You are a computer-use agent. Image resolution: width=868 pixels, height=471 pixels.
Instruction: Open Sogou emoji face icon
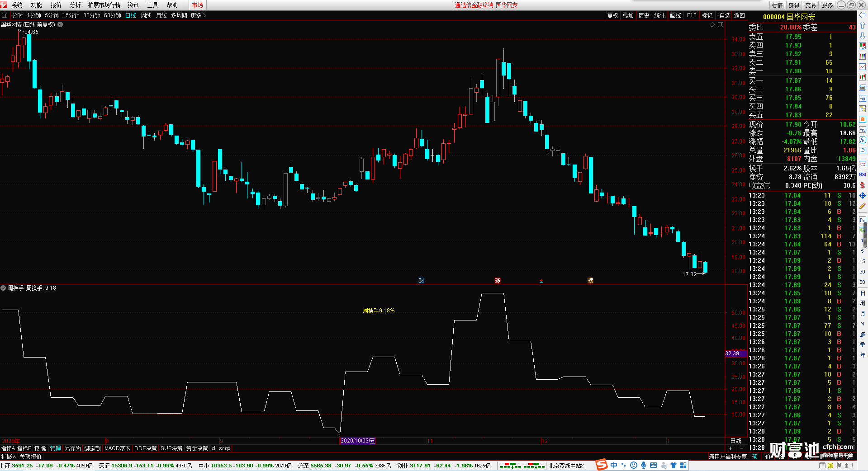[633, 465]
